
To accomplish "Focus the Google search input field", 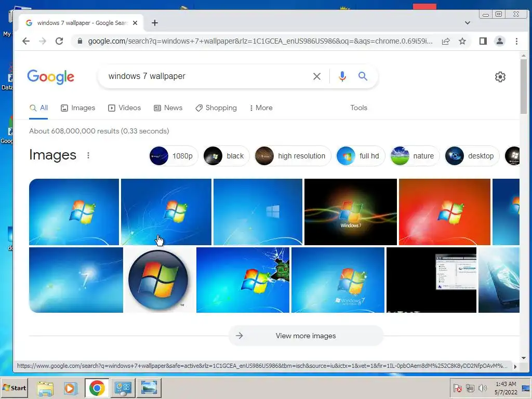I will [207, 76].
